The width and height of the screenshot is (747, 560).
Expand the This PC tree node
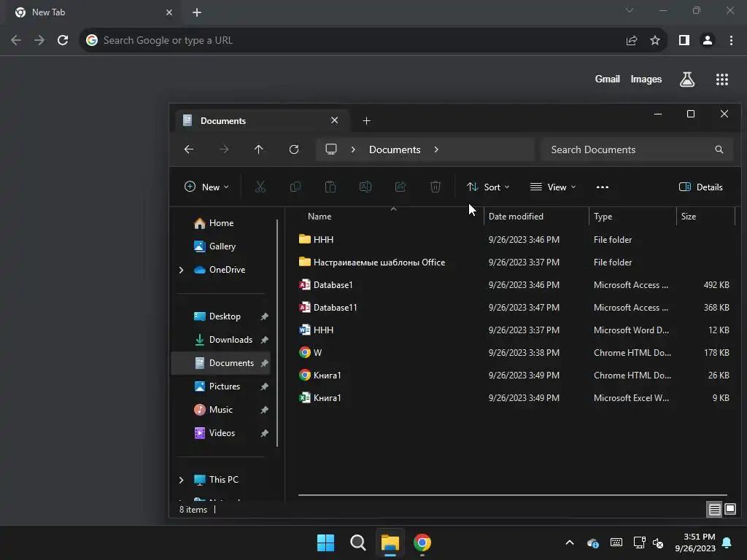181,480
